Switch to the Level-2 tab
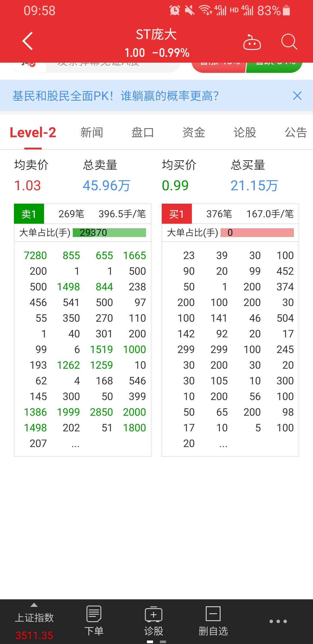 (x=33, y=133)
